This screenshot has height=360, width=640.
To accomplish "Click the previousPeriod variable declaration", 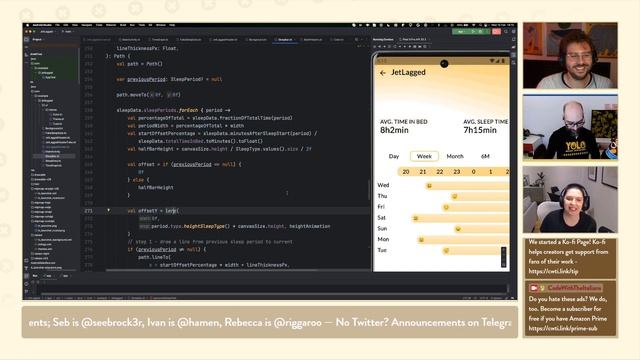I will [x=146, y=79].
